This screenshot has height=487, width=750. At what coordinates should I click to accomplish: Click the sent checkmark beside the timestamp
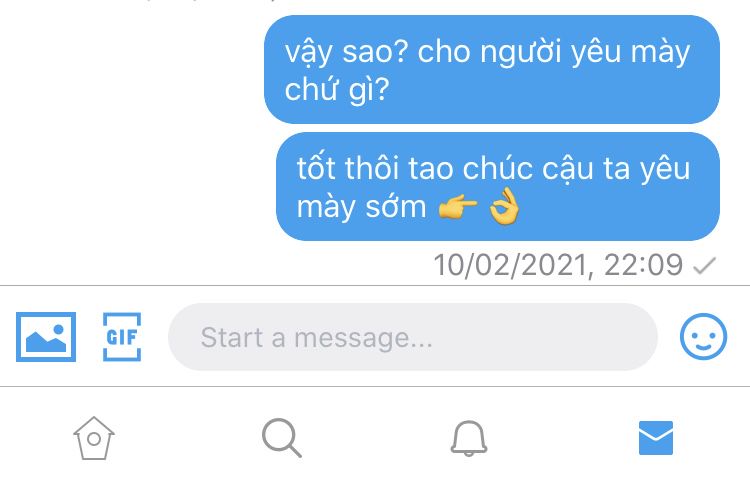pyautogui.click(x=704, y=266)
